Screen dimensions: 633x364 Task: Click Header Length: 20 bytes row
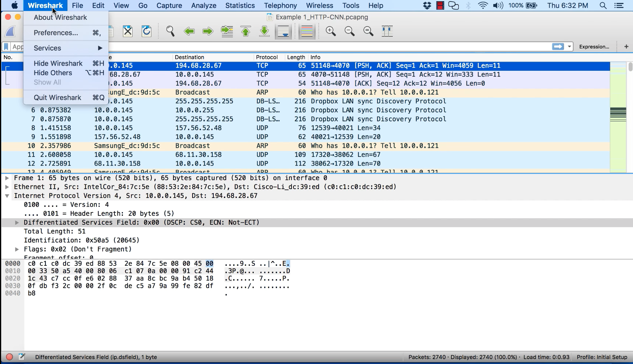point(317,214)
